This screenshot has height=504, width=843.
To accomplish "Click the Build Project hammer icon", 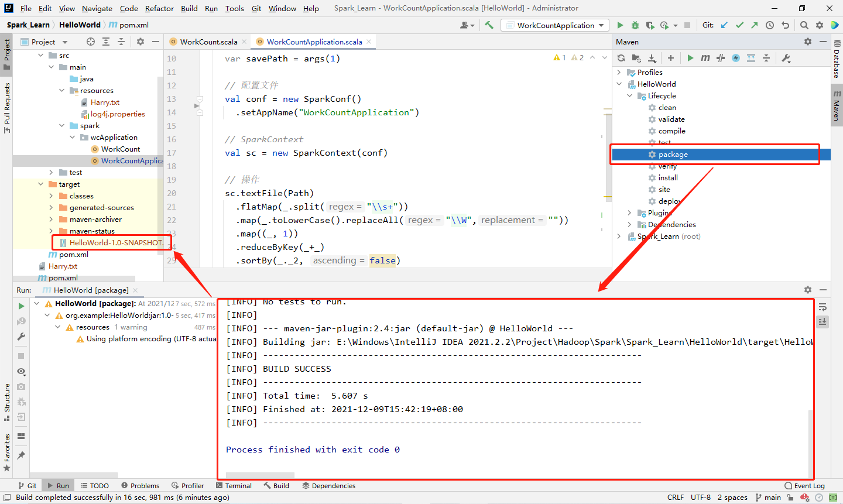I will tap(489, 25).
